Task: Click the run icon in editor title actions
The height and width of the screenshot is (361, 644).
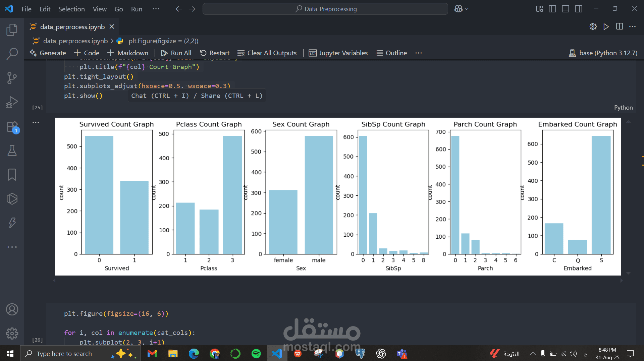Action: pyautogui.click(x=606, y=27)
